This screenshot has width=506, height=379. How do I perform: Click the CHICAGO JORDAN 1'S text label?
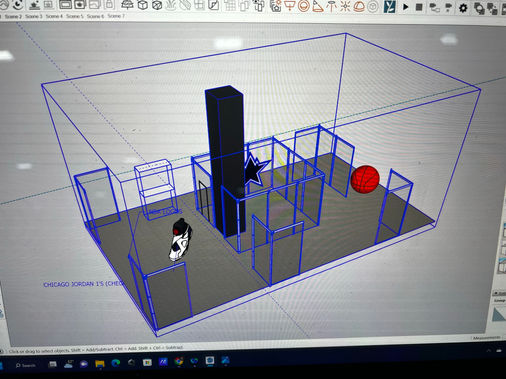point(84,284)
